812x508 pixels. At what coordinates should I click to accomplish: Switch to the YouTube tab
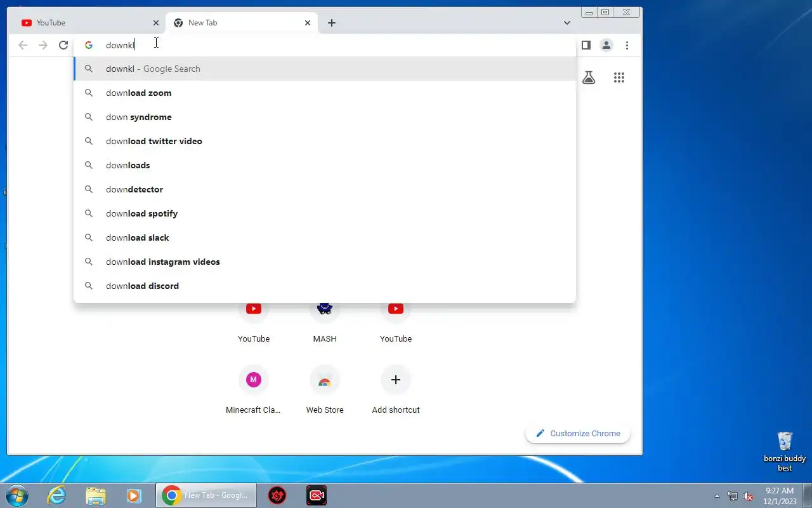(x=89, y=23)
